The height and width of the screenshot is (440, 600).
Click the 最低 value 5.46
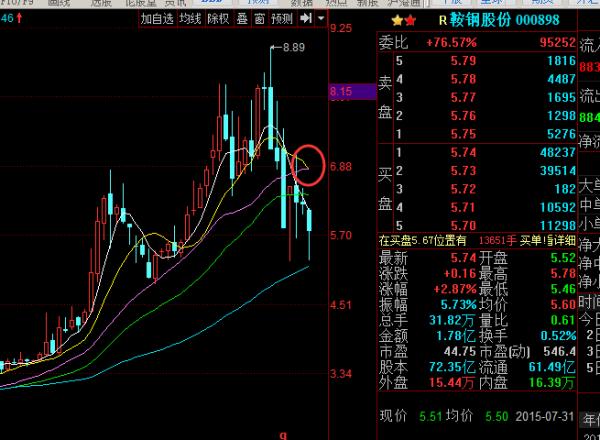click(x=563, y=289)
